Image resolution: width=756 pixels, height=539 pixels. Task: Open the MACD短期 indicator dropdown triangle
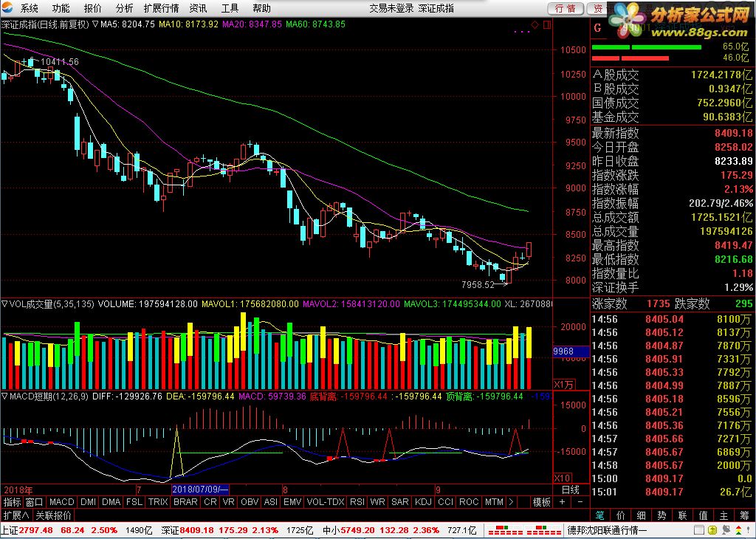pyautogui.click(x=5, y=396)
